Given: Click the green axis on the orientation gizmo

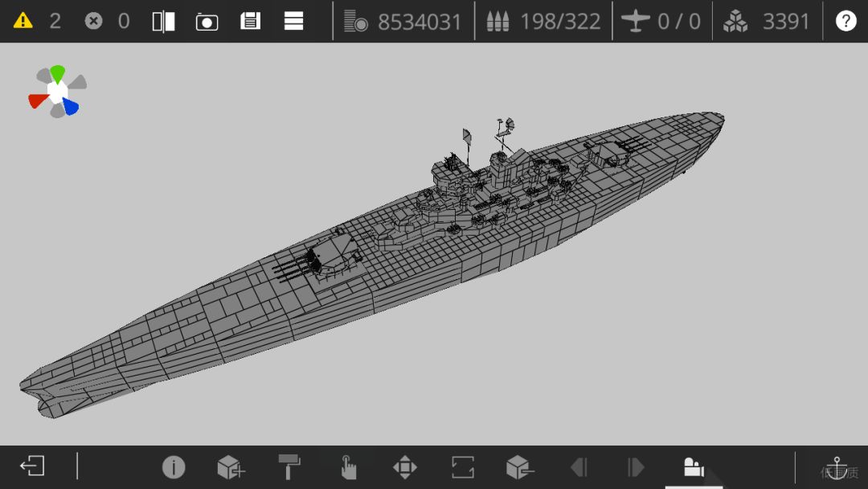Looking at the screenshot, I should (58, 74).
